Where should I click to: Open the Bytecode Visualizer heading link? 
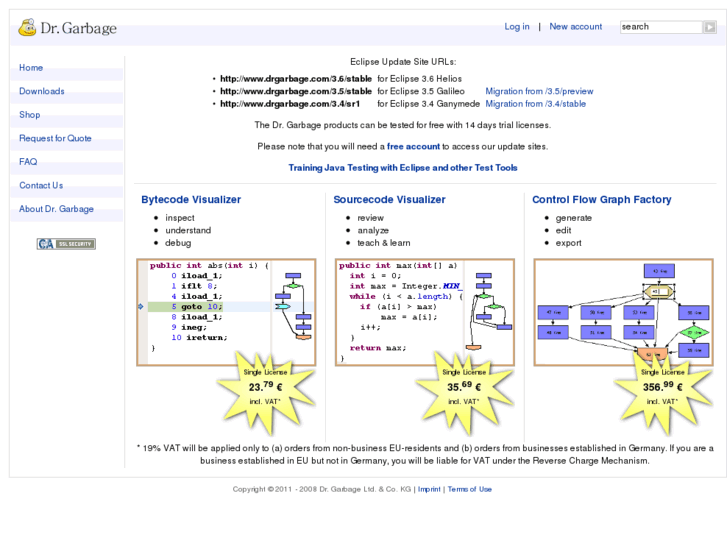pos(191,199)
